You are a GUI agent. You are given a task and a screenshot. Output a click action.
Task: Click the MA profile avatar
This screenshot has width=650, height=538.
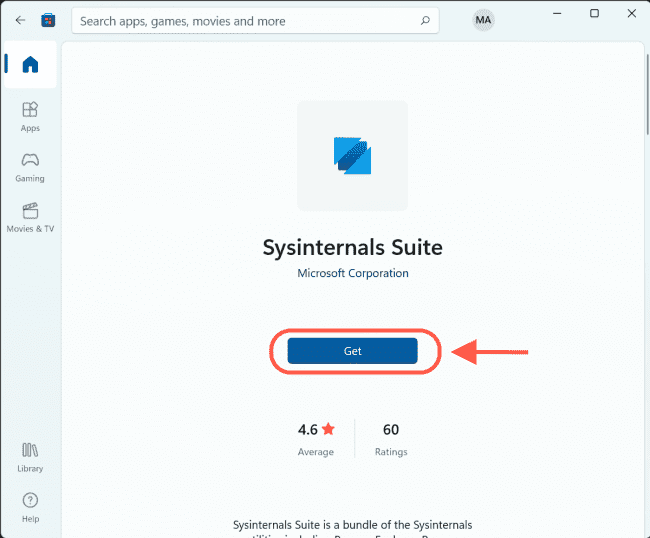click(x=483, y=20)
